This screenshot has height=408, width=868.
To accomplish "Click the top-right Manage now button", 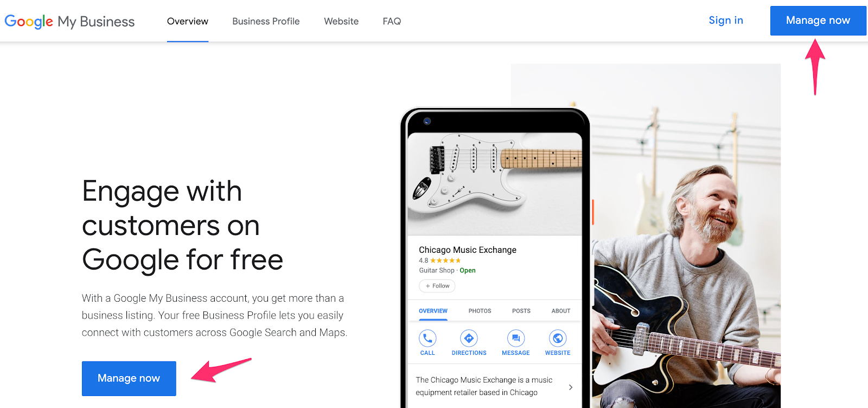I will [818, 21].
